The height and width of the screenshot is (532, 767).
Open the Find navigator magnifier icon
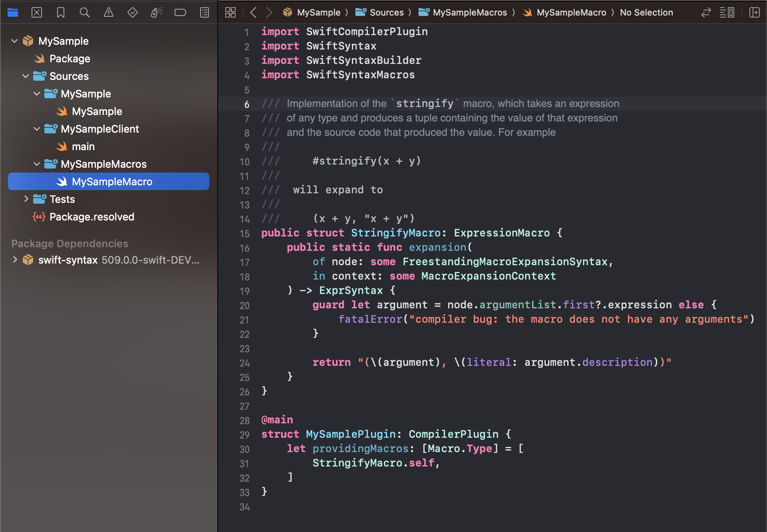pyautogui.click(x=84, y=12)
